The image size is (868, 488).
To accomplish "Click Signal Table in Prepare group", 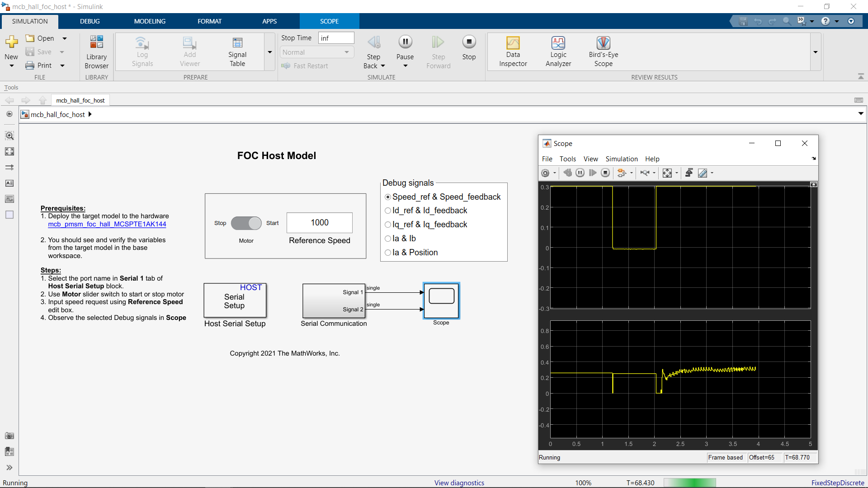I will click(237, 51).
